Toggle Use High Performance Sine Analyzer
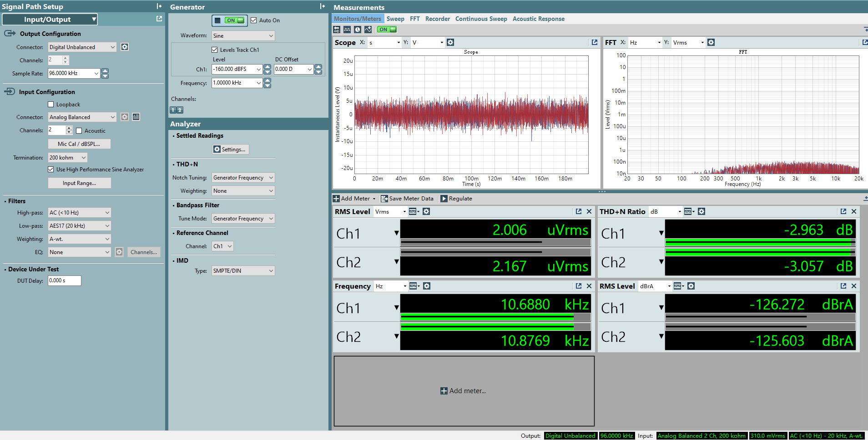868x440 pixels. pos(51,170)
